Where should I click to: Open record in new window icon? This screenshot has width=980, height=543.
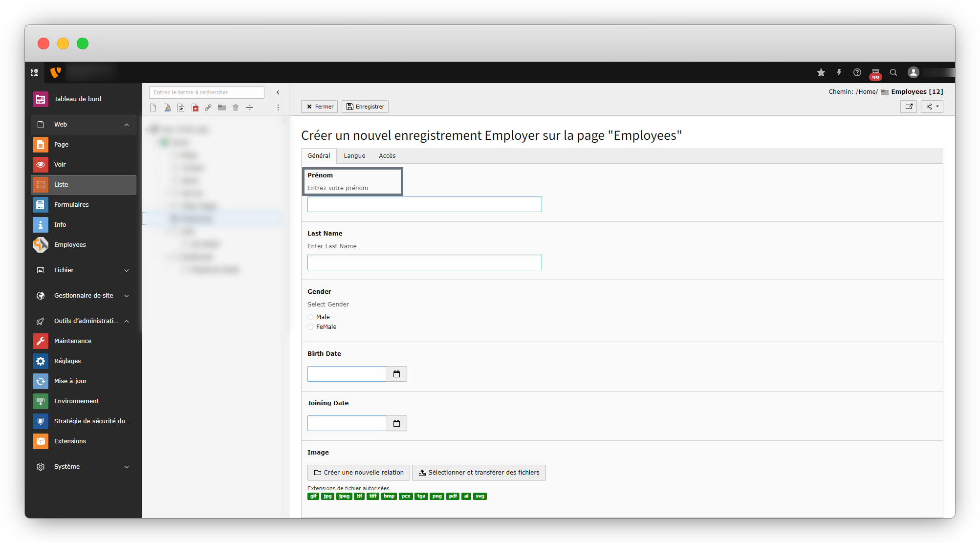point(909,107)
